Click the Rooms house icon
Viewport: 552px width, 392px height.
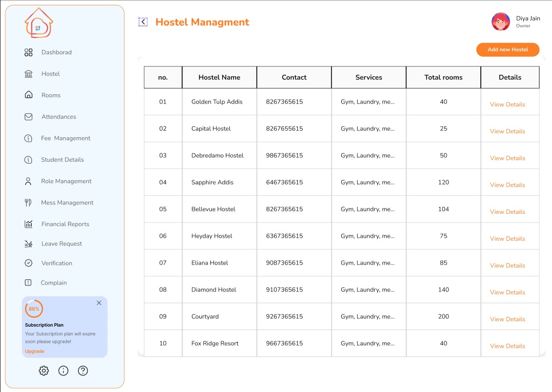28,95
